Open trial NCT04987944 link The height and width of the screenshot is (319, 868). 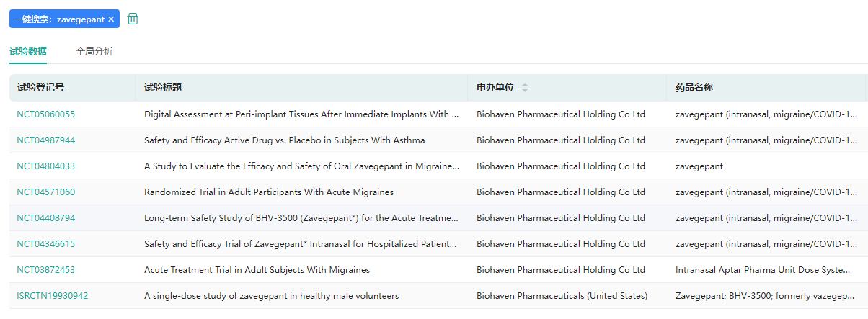pos(46,140)
